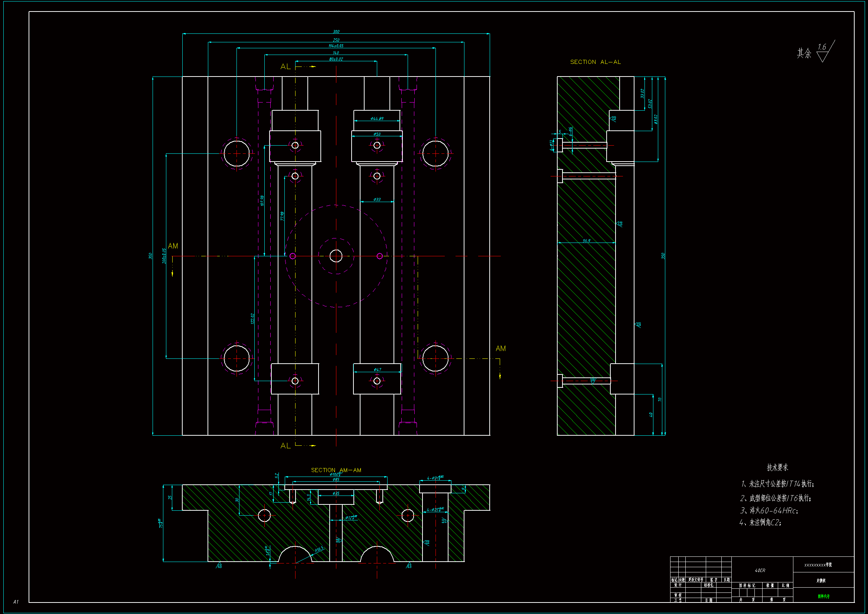Click the 技术要求 heading text
Screen dimensions: 868x614
(777, 468)
